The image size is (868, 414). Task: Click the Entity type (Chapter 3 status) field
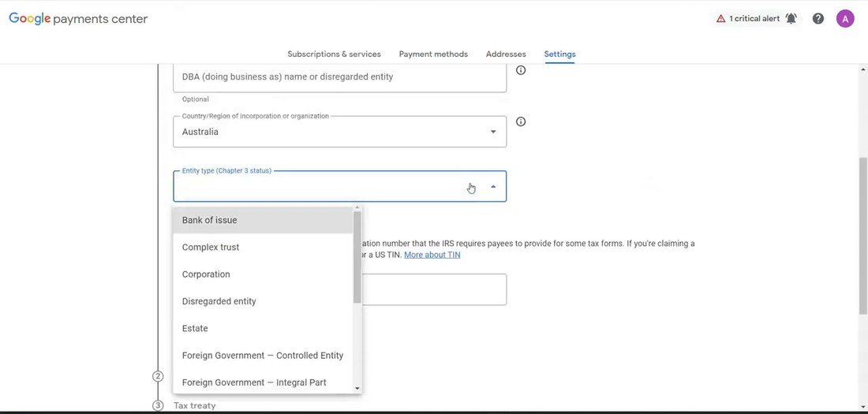339,187
